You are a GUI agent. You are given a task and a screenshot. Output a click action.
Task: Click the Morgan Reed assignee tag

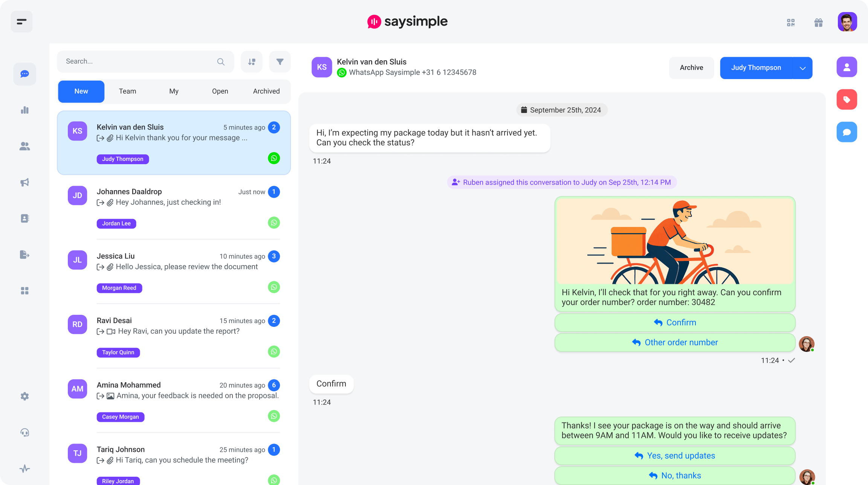coord(119,288)
